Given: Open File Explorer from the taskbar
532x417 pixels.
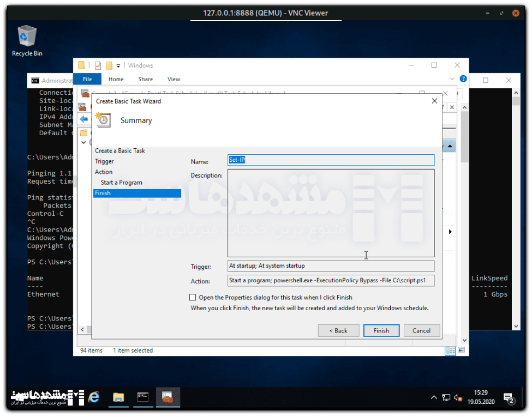Looking at the screenshot, I should coord(118,397).
